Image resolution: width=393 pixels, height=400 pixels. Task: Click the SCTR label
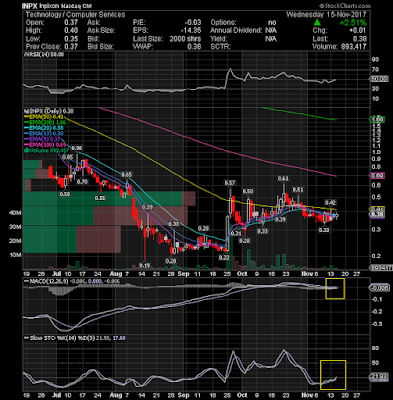(x=220, y=47)
